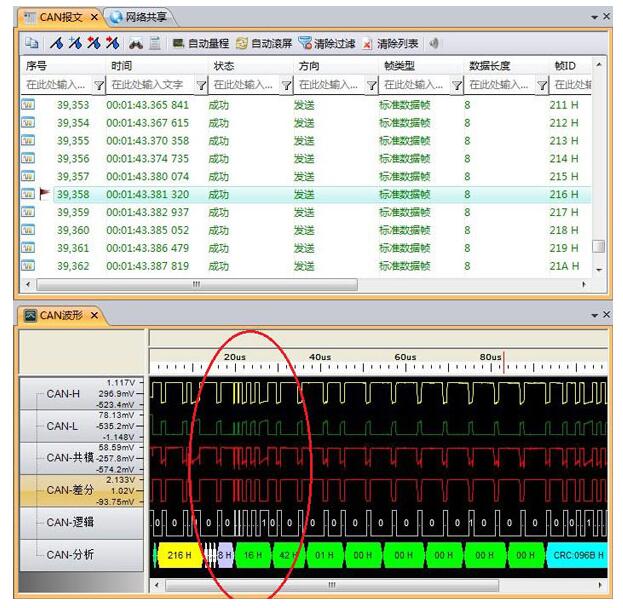623x608 pixels.
Task: Select the CAN-共模 channel label
Action: [x=70, y=458]
